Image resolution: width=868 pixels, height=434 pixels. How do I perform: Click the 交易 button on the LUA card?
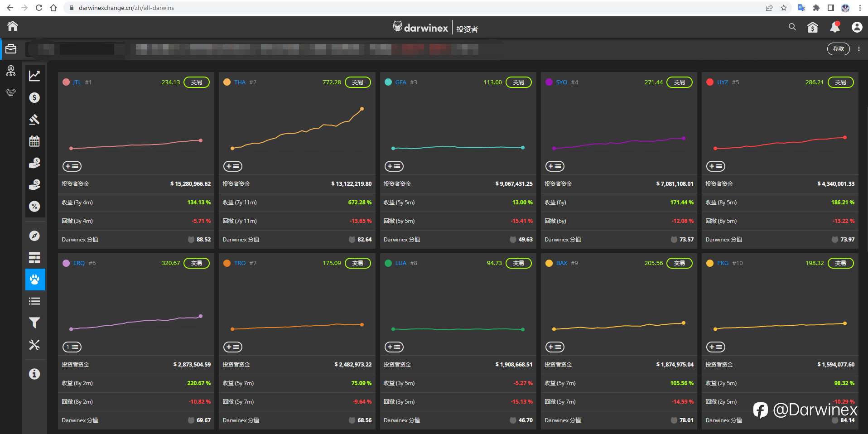[519, 263]
